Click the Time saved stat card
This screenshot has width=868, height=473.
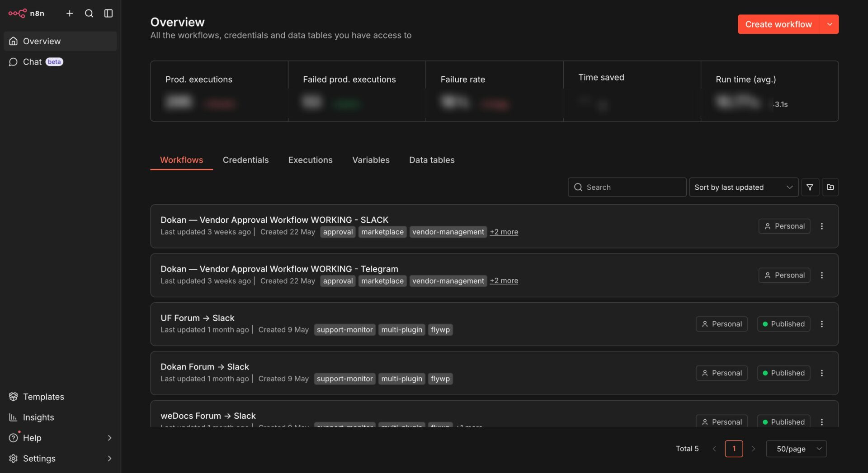632,91
